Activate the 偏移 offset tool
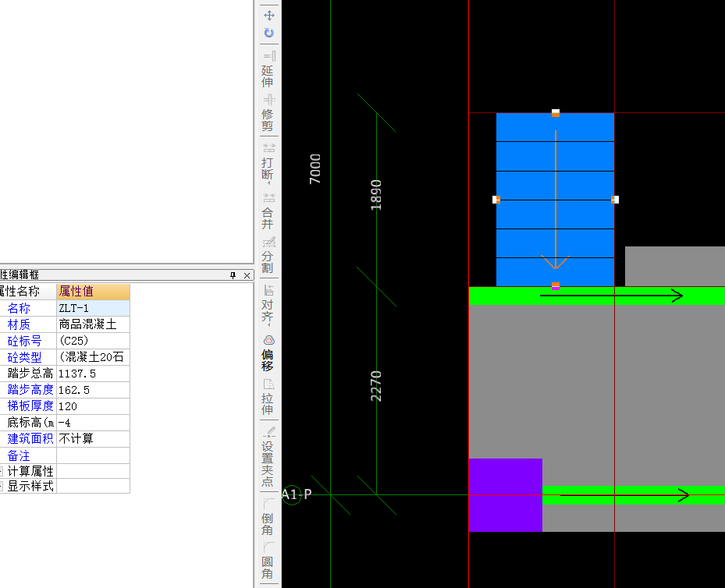 click(x=268, y=353)
